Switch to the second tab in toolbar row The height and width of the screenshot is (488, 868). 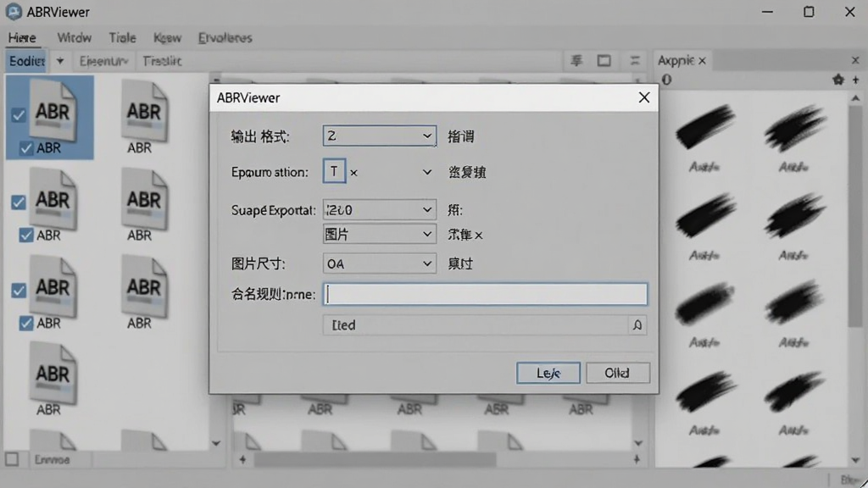click(x=103, y=61)
